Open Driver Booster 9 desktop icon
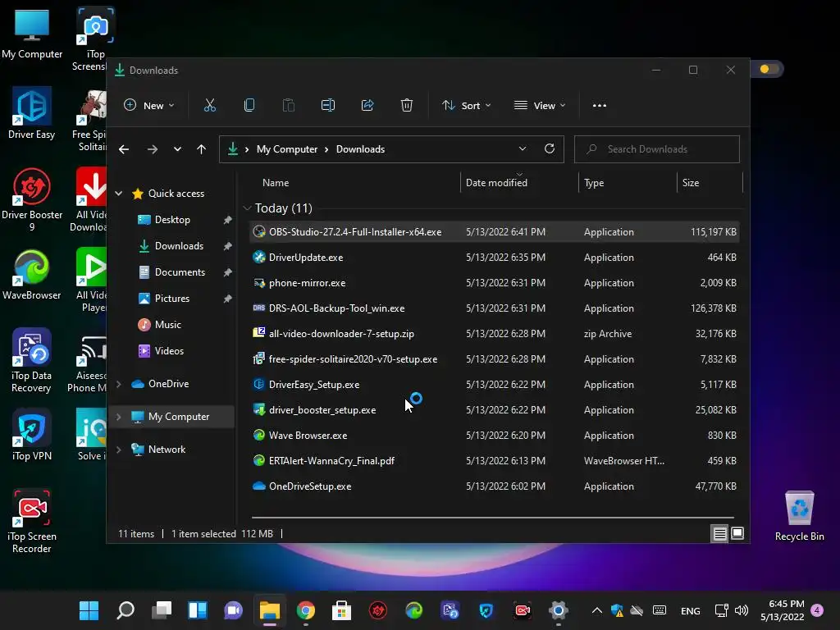The height and width of the screenshot is (630, 840). tap(32, 199)
